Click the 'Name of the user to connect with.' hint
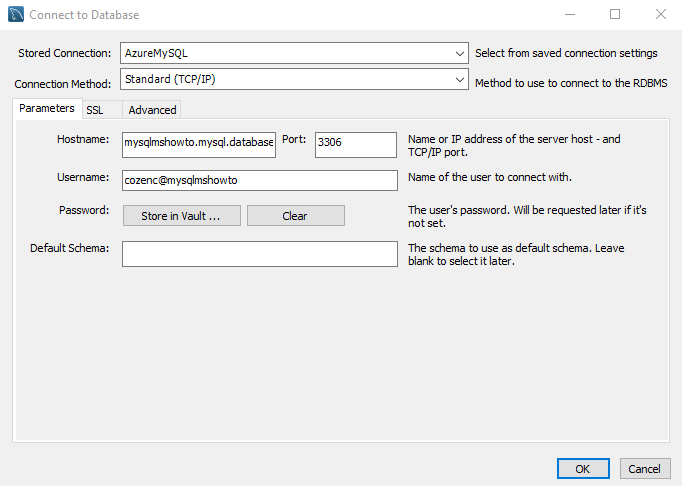This screenshot has width=682, height=486. [x=490, y=177]
